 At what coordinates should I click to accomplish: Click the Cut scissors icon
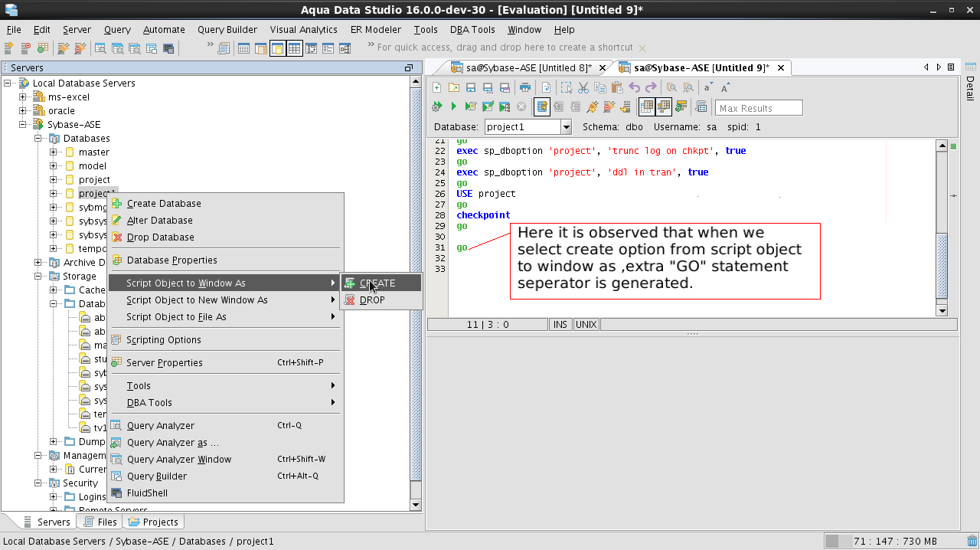pyautogui.click(x=583, y=88)
